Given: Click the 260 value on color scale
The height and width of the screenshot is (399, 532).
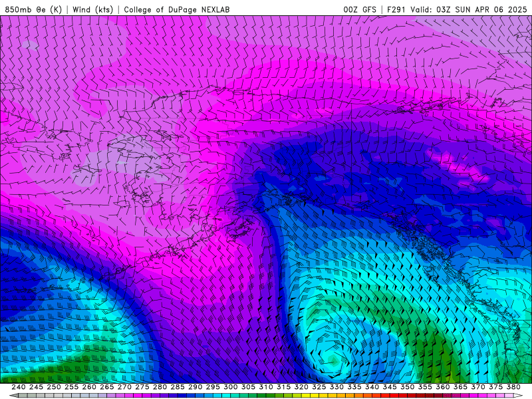Looking at the screenshot, I should tap(89, 387).
